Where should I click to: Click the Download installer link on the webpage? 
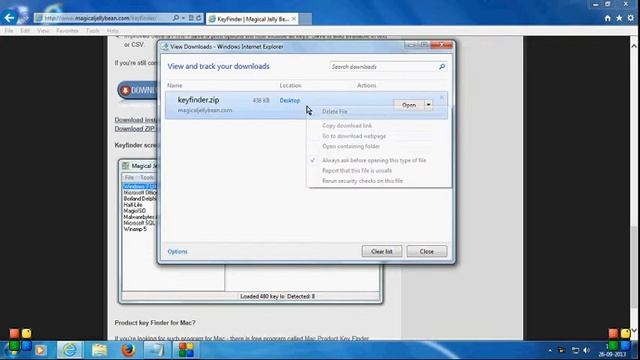(x=136, y=120)
